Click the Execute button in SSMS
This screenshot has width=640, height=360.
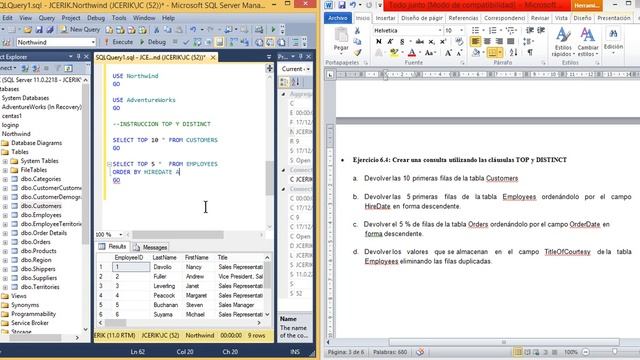pyautogui.click(x=119, y=42)
